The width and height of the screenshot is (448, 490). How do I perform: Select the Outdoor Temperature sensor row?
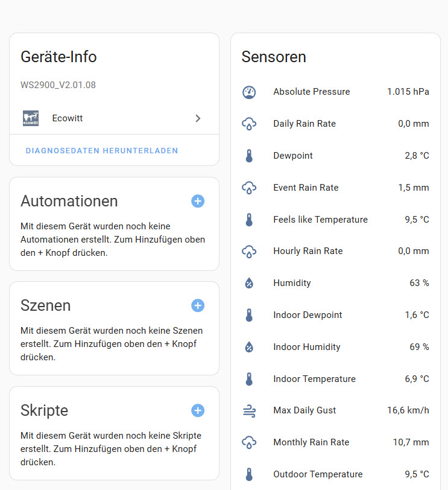(318, 474)
